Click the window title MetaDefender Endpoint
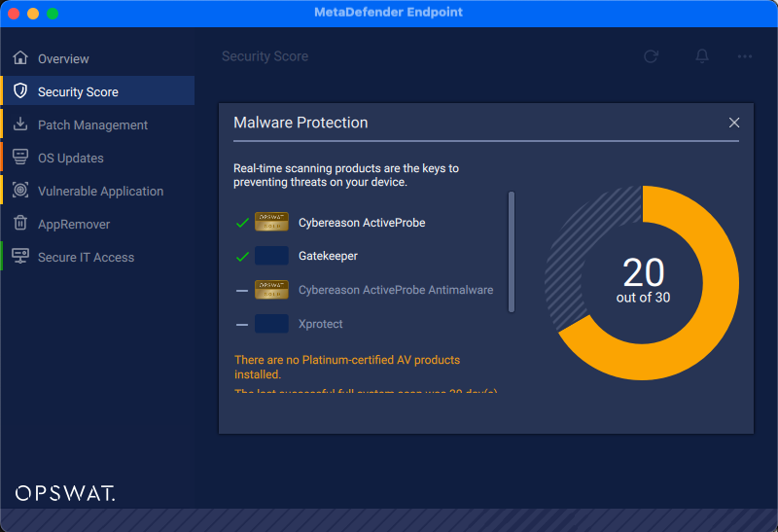778x532 pixels. point(388,12)
